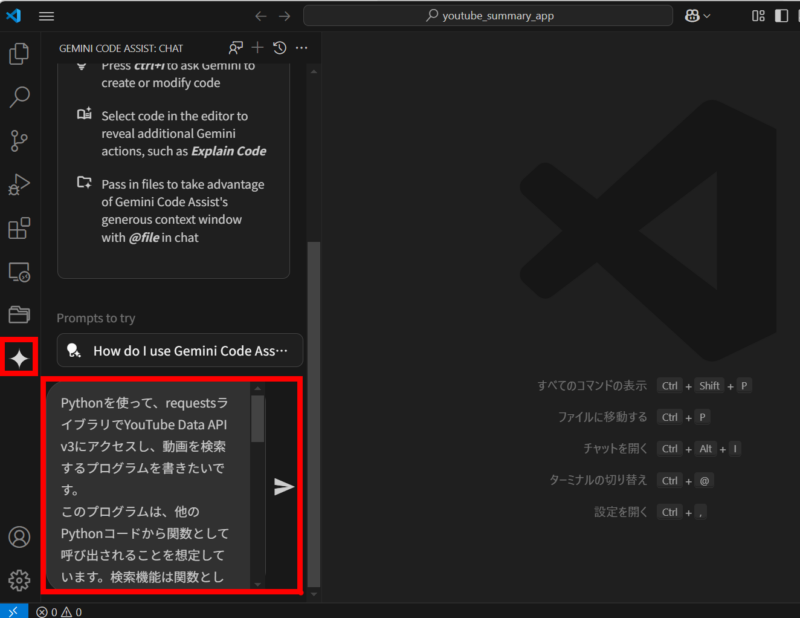Open the Manage settings gear

coord(19,580)
